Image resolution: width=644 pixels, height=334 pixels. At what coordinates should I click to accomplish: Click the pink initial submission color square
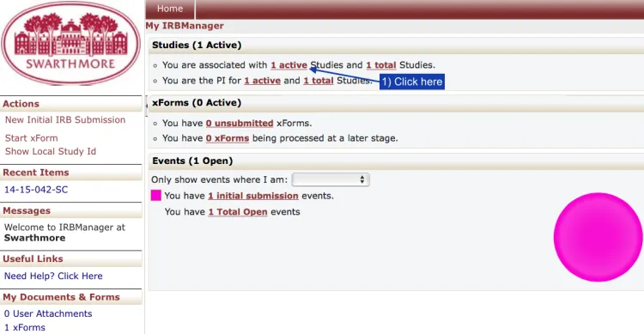[156, 195]
